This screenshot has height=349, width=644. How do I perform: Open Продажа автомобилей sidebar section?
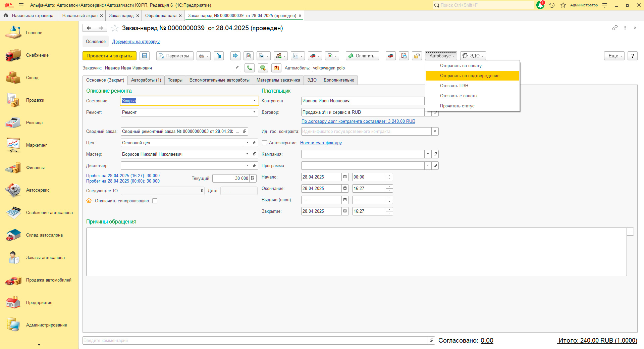39,280
